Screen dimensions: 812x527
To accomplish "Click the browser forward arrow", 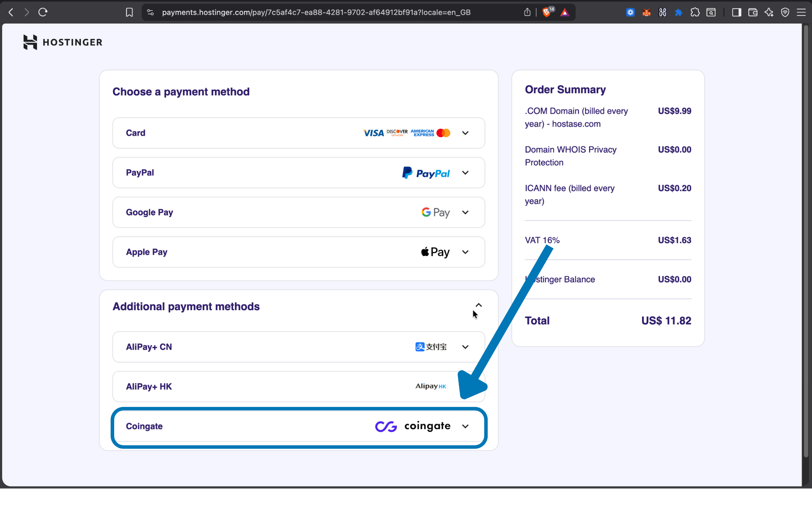I will (x=27, y=12).
